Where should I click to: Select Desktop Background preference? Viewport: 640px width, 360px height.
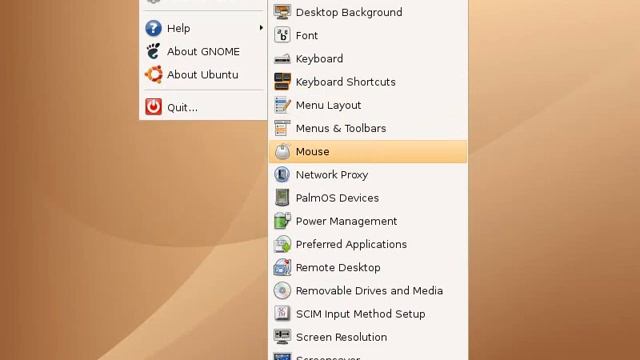tap(368, 12)
